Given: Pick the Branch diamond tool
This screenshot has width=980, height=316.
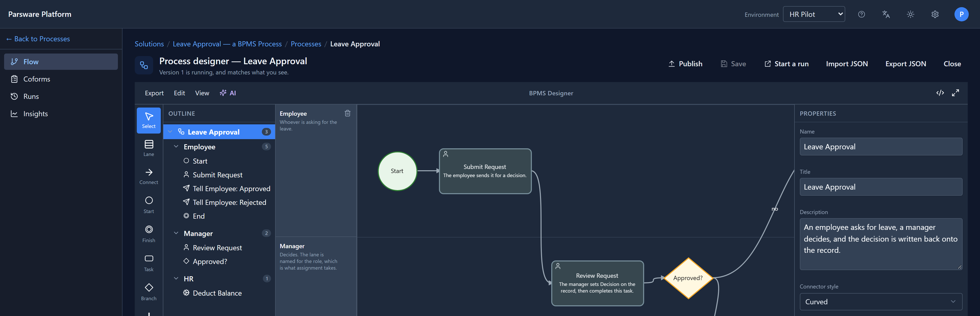Looking at the screenshot, I should (x=149, y=292).
